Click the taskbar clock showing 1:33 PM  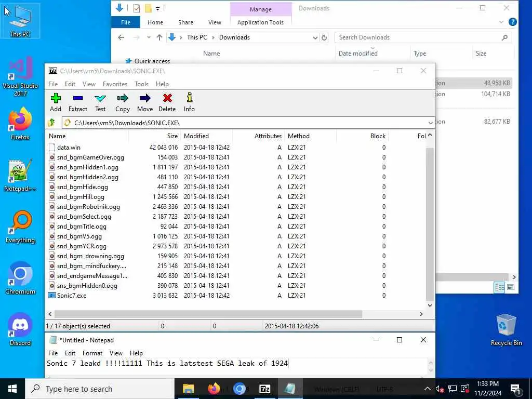[x=488, y=389]
